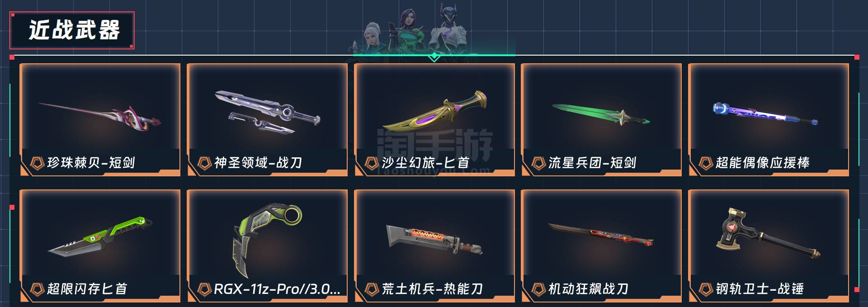
Task: Click the pentagon icon beside 超限闪存匕首
Action: 37,289
